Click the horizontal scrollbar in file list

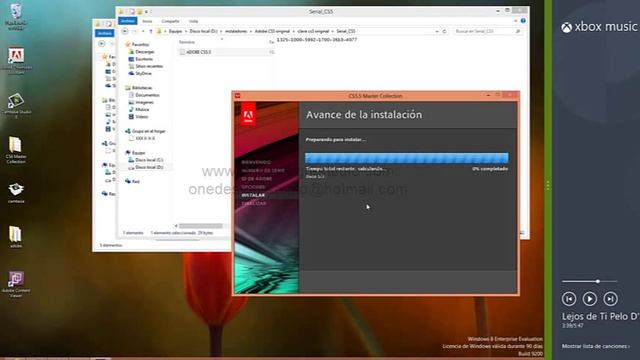tap(201, 226)
